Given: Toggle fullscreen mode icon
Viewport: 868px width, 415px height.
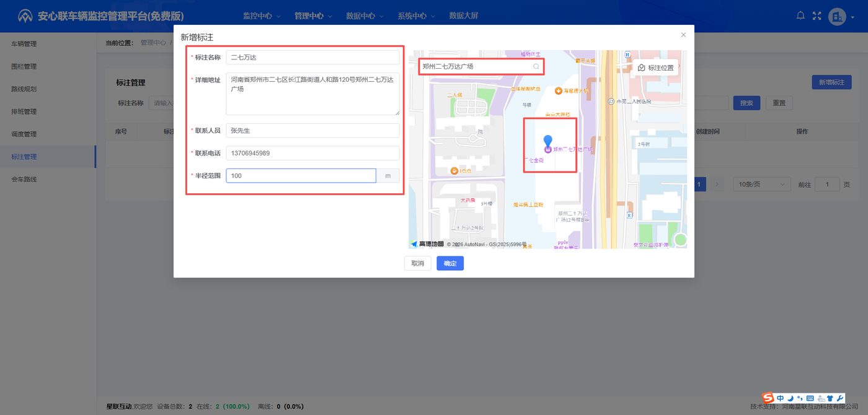Looking at the screenshot, I should [x=817, y=15].
